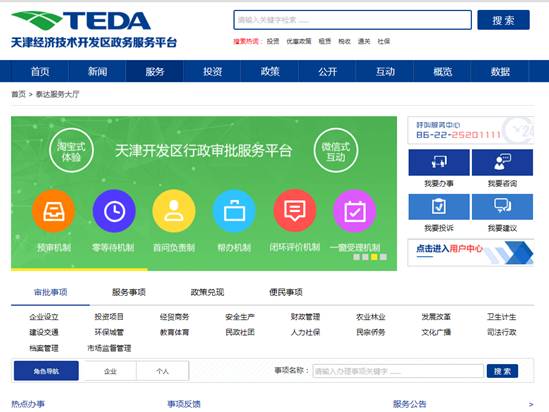Open the 经贸商务 category
The width and height of the screenshot is (549, 412).
[174, 317]
